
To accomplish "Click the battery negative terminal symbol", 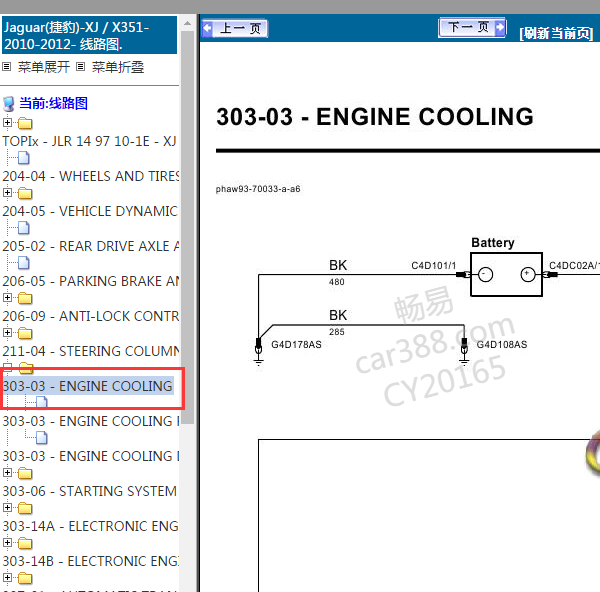I will 486,274.
